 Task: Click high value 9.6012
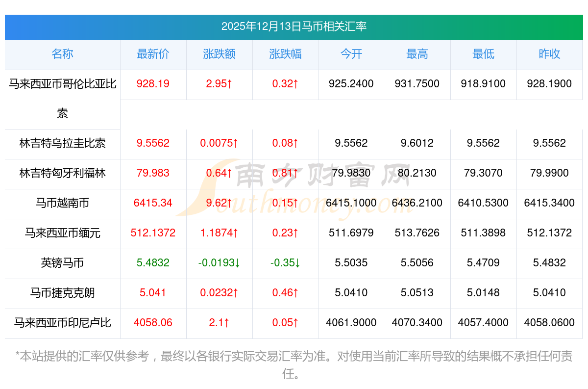point(417,143)
